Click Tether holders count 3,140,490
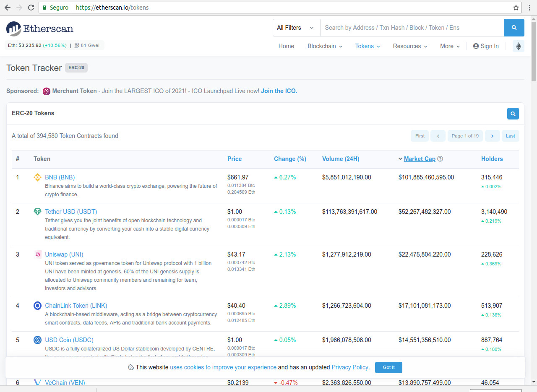This screenshot has height=392, width=537. pos(494,212)
